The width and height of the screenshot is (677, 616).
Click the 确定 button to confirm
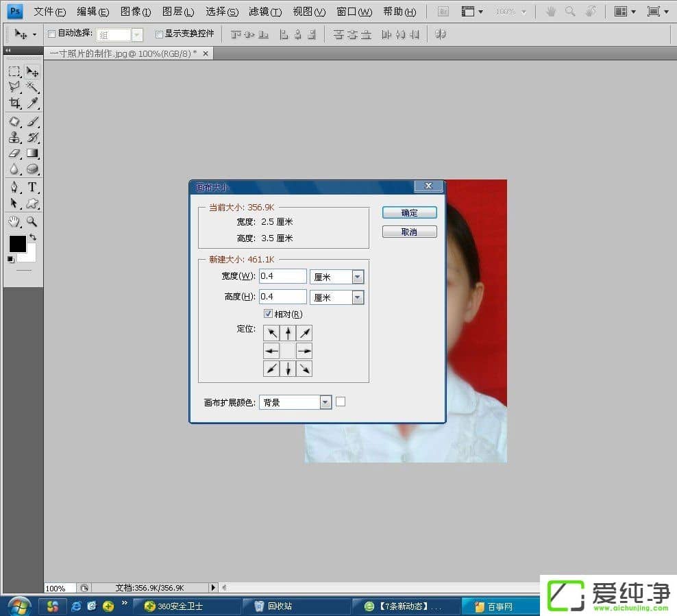click(409, 213)
